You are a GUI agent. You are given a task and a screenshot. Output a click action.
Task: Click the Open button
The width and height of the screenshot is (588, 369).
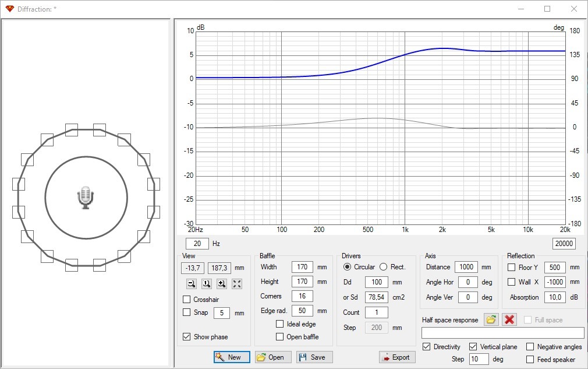tap(273, 357)
